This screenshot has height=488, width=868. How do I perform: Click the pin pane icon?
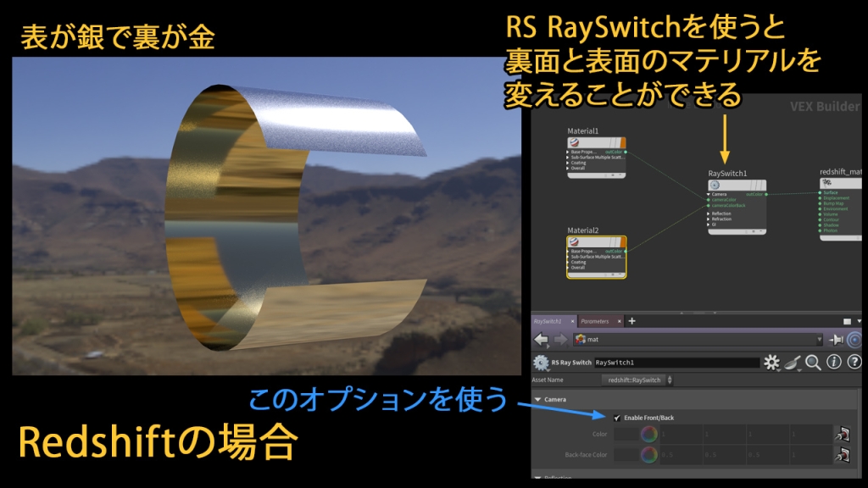click(836, 340)
